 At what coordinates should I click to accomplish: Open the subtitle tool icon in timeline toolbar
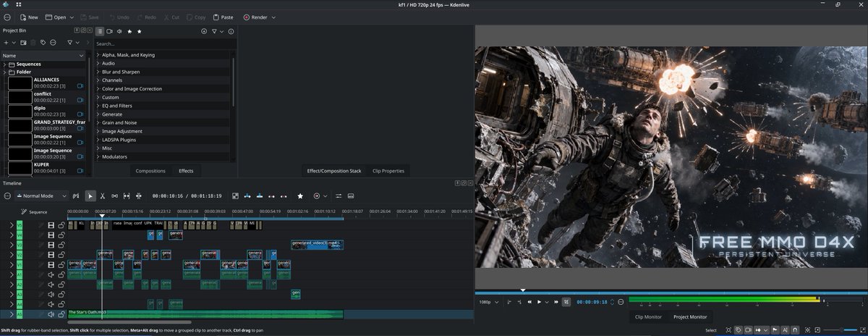(x=351, y=196)
